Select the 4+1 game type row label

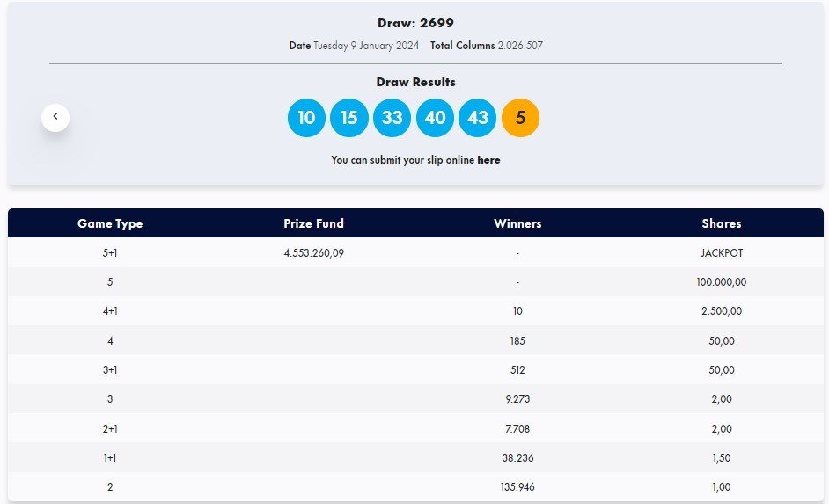(110, 311)
